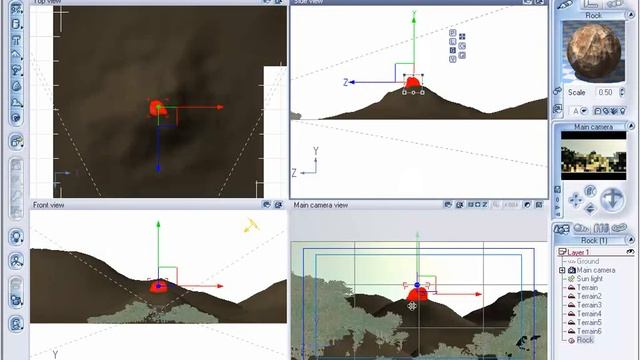Image resolution: width=640 pixels, height=360 pixels.
Task: Switch to the Aspect tab with brush icon
Action: point(565,4)
